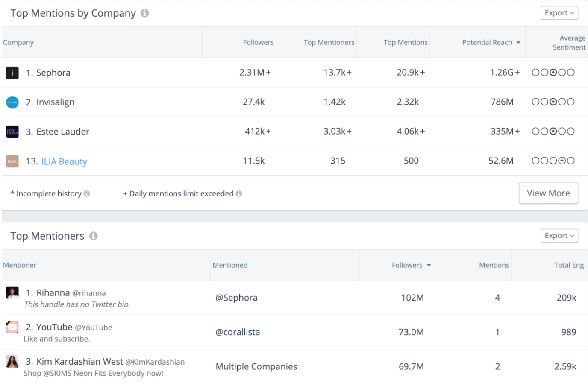Click the Top Mentions column header
This screenshot has width=588, height=386.
(405, 42)
